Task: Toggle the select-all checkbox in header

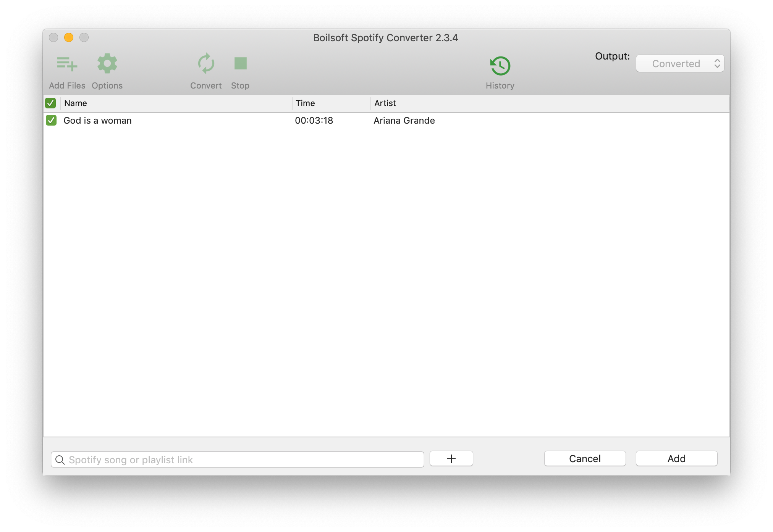Action: point(50,103)
